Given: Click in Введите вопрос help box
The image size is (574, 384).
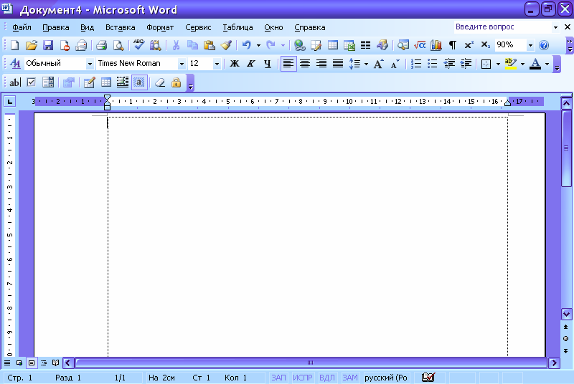Looking at the screenshot, I should coord(502,27).
